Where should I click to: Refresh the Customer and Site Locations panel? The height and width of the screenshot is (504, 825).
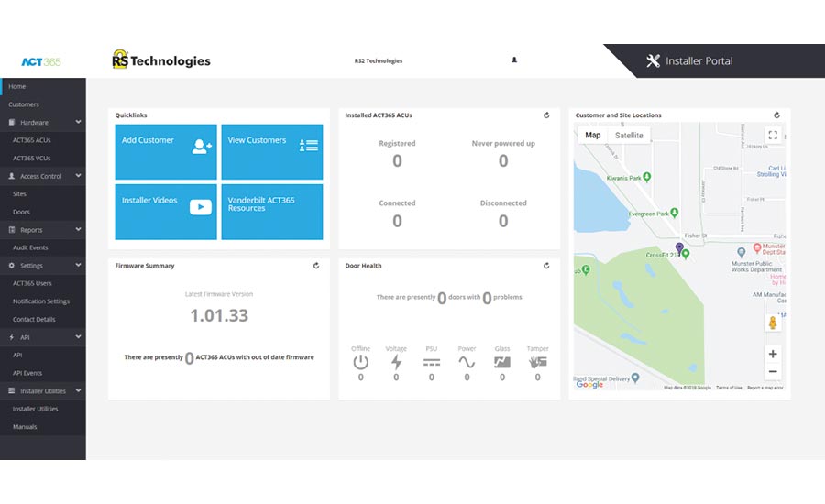(x=776, y=115)
